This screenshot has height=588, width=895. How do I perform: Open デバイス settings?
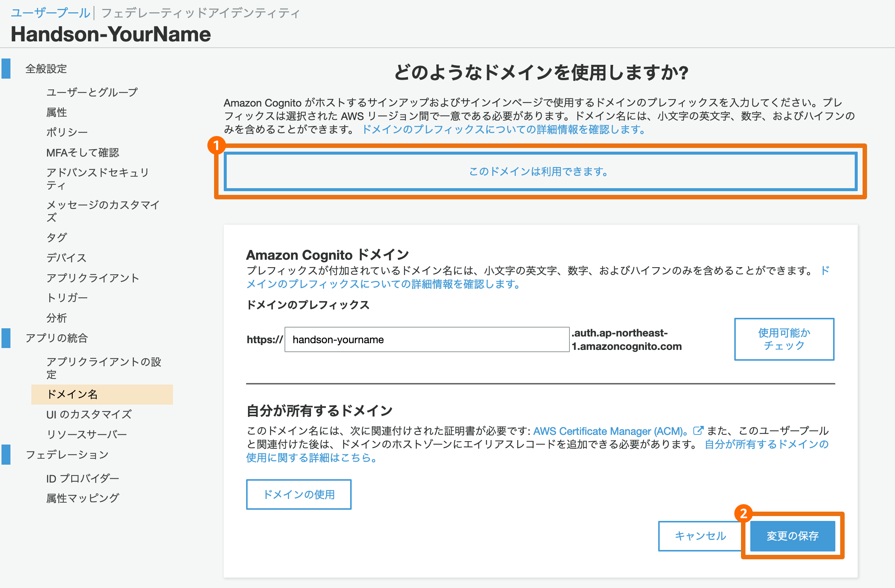[x=66, y=258]
